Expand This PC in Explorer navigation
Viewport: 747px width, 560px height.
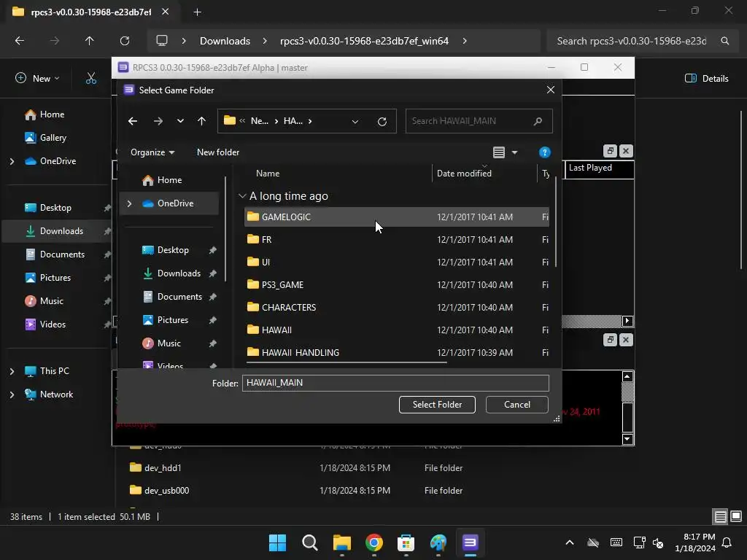point(12,371)
